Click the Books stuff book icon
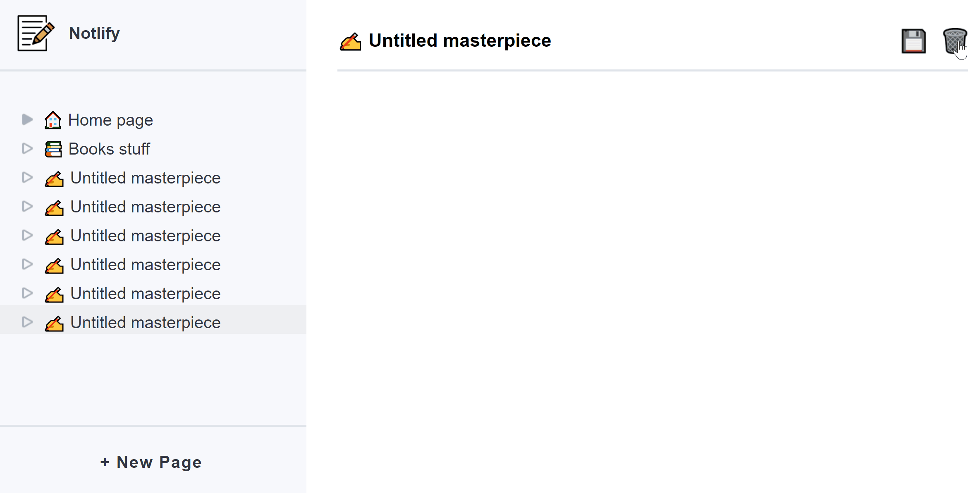Image resolution: width=980 pixels, height=493 pixels. pyautogui.click(x=53, y=149)
